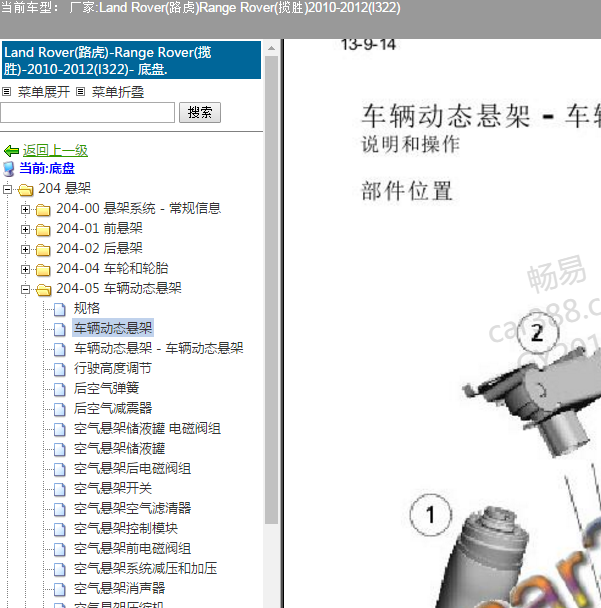Expand the 204-02 后悬架 node
Viewport: 601px width, 608px height.
[25, 249]
